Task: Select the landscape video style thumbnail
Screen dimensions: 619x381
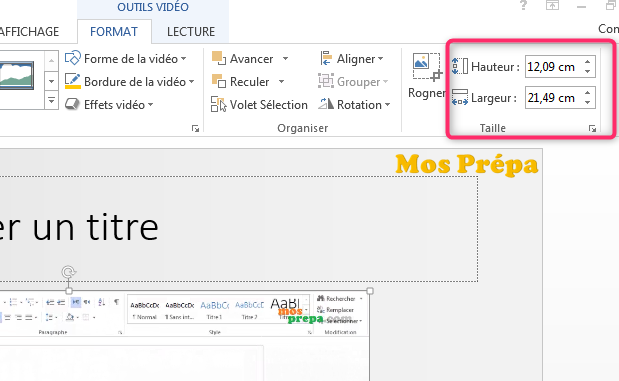Action: [17, 75]
